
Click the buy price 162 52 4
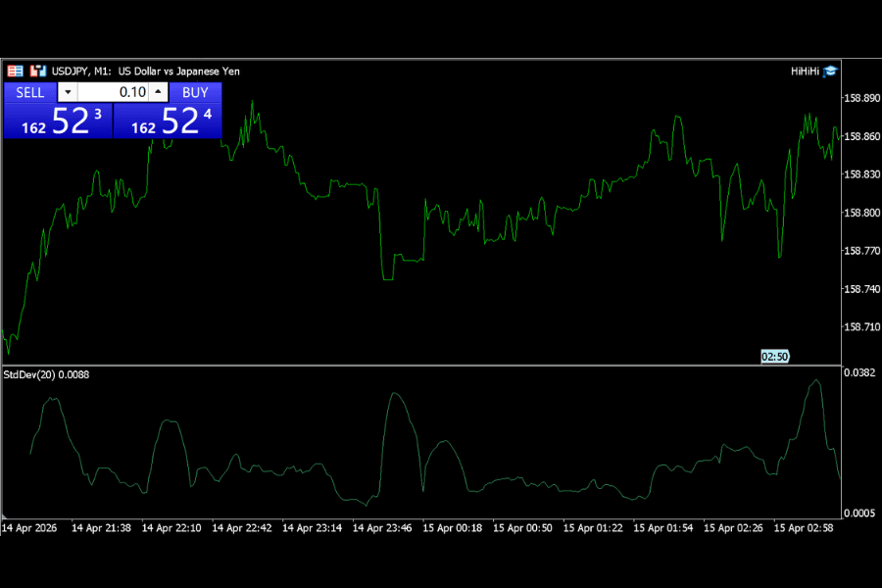click(x=168, y=121)
